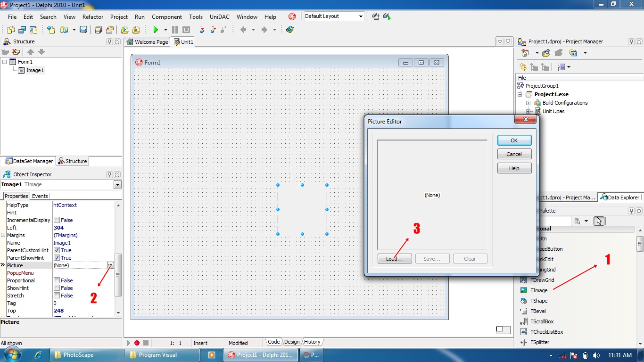Click Cancel in the Picture Editor dialog
The image size is (644, 362).
click(514, 154)
